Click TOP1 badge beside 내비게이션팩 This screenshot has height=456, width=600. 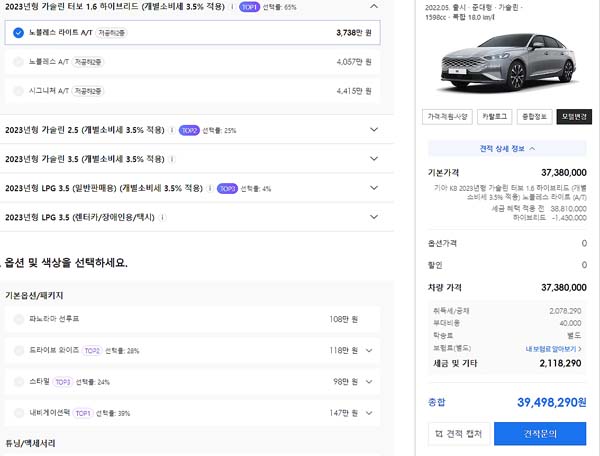click(83, 413)
